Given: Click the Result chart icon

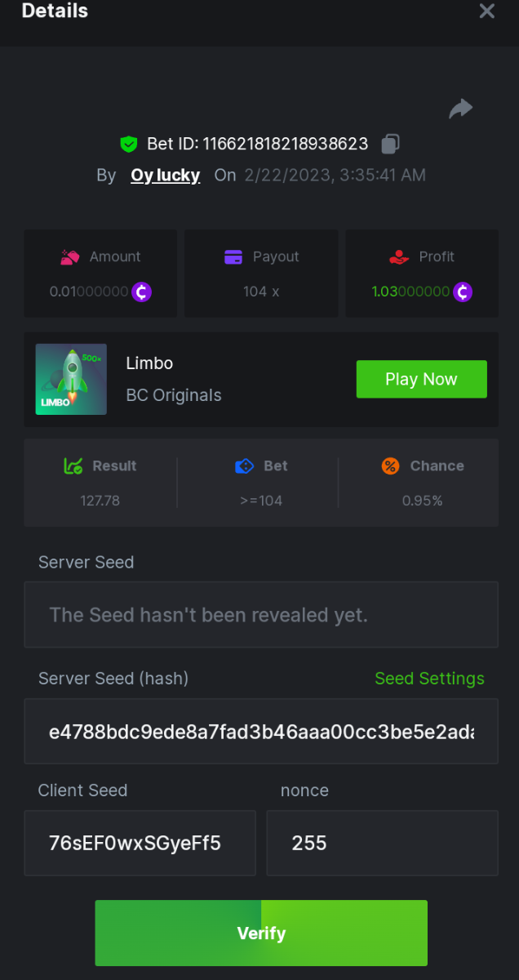Looking at the screenshot, I should tap(73, 466).
